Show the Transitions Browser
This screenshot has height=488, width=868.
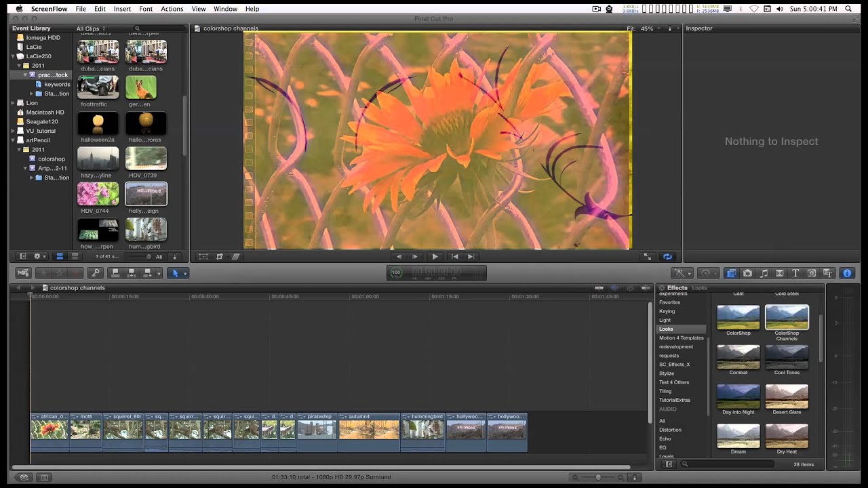coord(779,273)
